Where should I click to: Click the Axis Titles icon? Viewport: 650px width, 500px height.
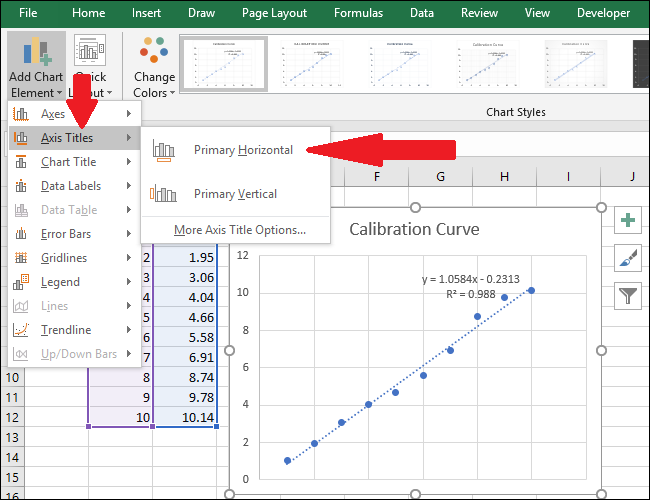(x=21, y=138)
